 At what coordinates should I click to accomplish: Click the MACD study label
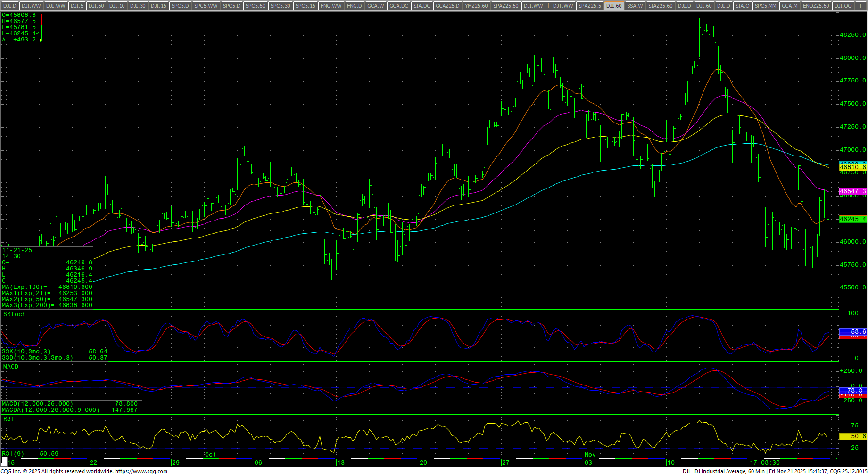(x=11, y=367)
